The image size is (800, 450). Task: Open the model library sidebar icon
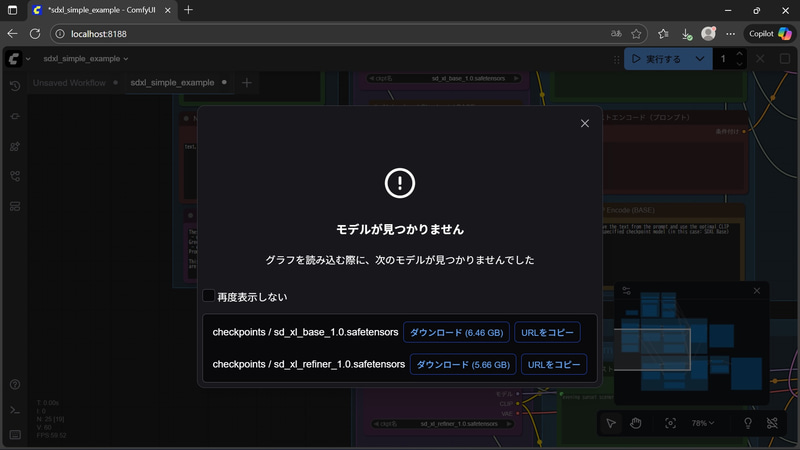click(15, 146)
